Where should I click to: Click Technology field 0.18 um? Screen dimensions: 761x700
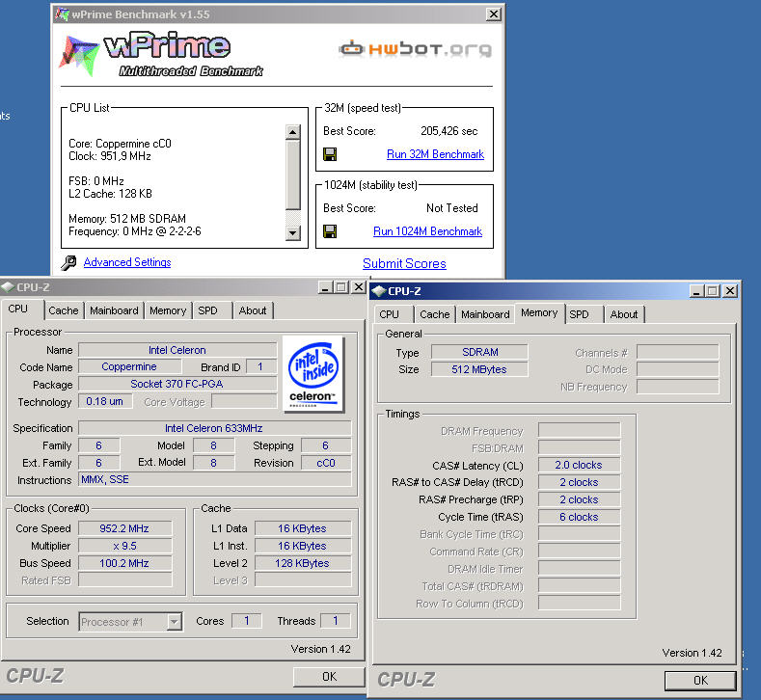click(x=105, y=402)
